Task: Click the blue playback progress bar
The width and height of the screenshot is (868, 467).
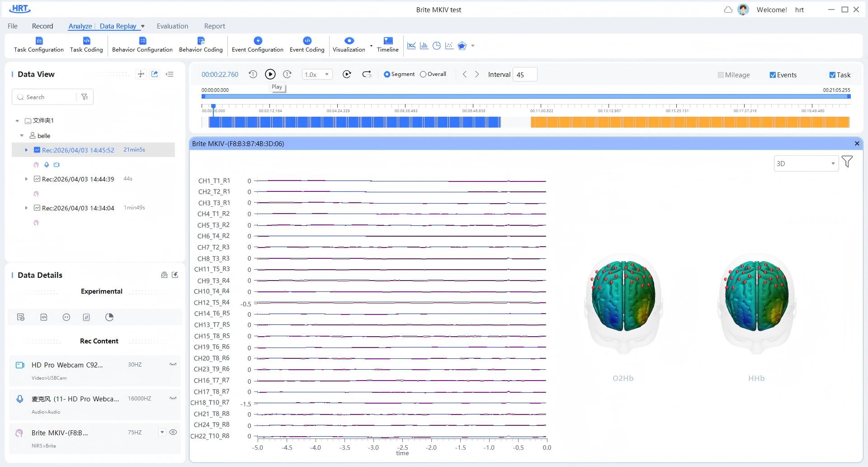Action: click(x=526, y=96)
